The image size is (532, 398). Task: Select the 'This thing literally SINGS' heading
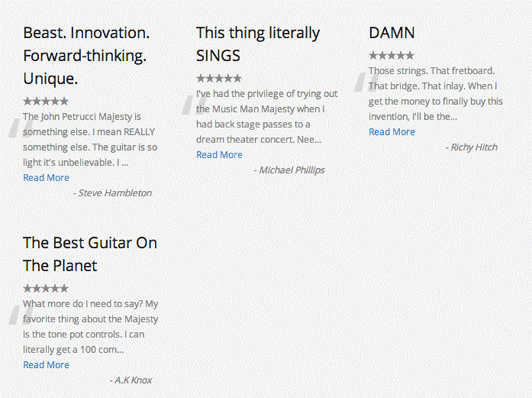click(x=258, y=44)
